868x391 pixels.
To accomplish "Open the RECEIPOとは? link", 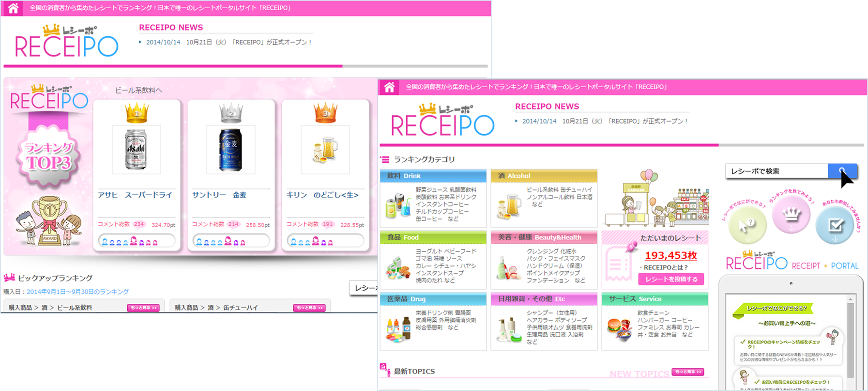I will [x=666, y=267].
